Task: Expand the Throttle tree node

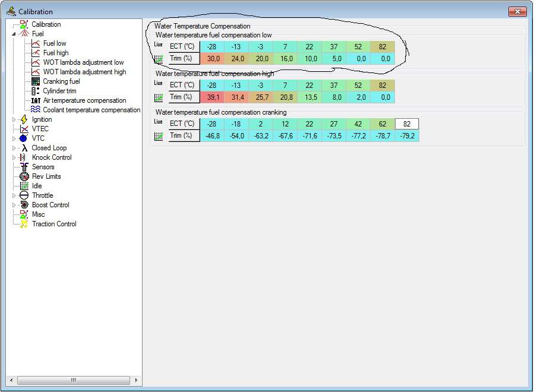Action: [14, 195]
